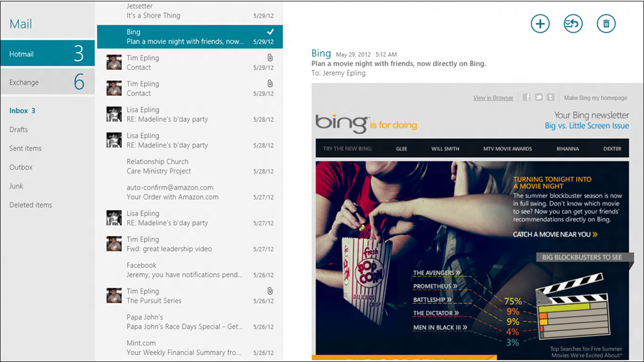Click the PROMETHEUS movie link

pos(435,287)
